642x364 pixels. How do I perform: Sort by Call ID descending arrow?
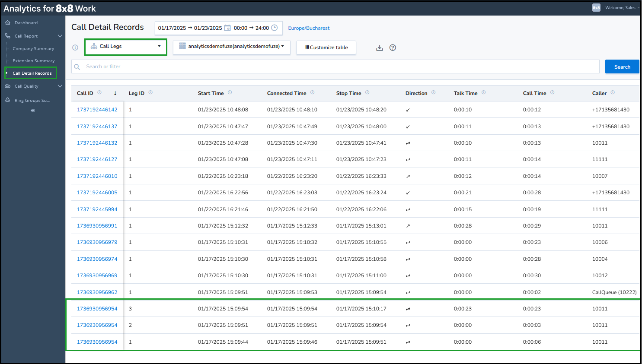tap(115, 93)
